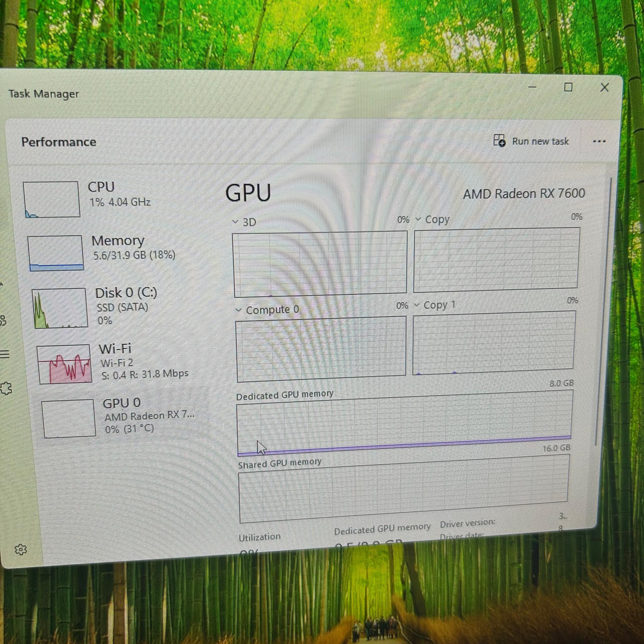Click the Dedicated GPU memory graph

[404, 423]
